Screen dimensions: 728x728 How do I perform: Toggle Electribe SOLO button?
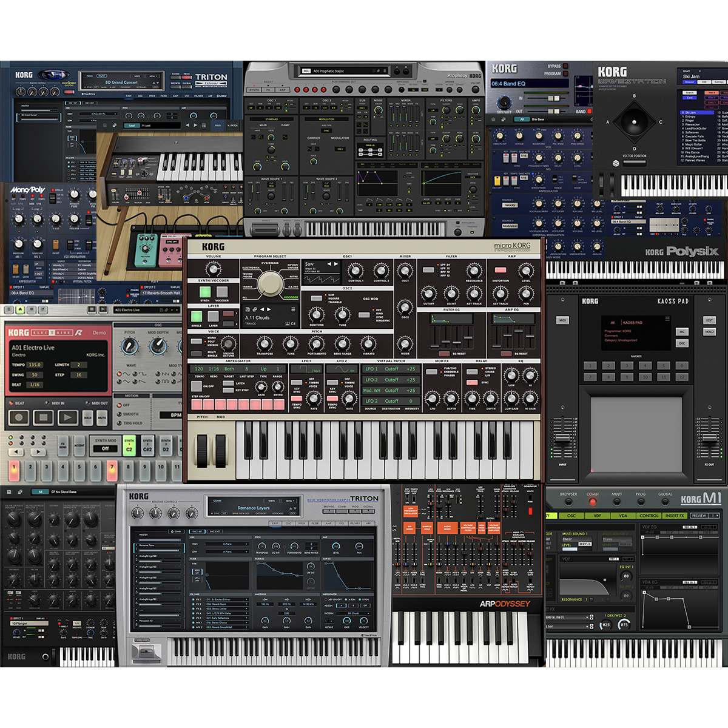coord(89,418)
